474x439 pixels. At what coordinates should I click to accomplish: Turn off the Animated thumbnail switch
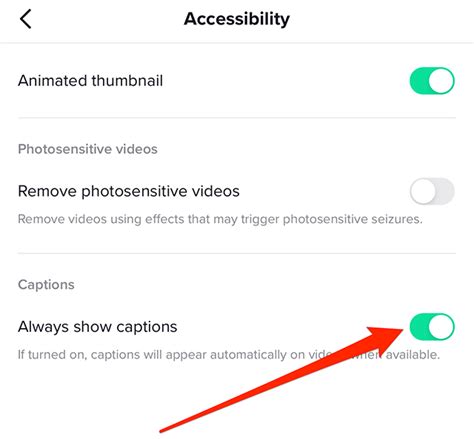tap(432, 81)
